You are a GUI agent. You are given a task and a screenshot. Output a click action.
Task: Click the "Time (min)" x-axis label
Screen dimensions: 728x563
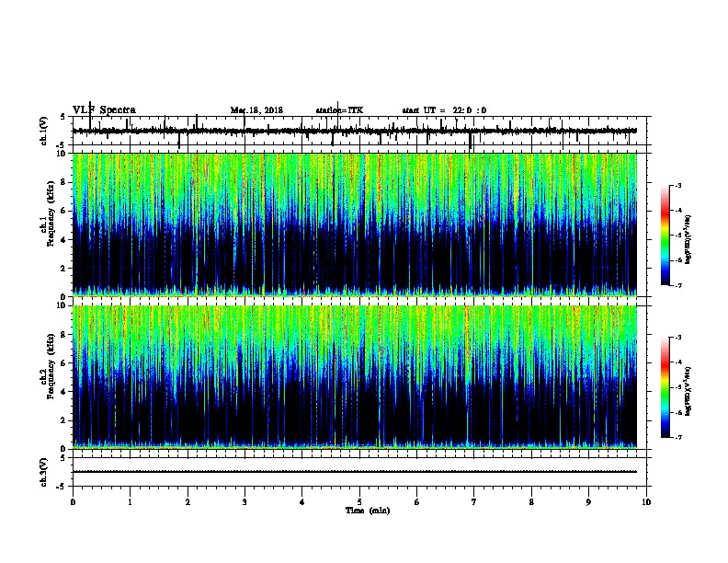point(368,511)
